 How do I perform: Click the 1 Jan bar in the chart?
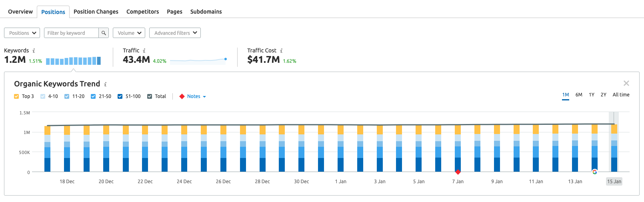click(340, 148)
